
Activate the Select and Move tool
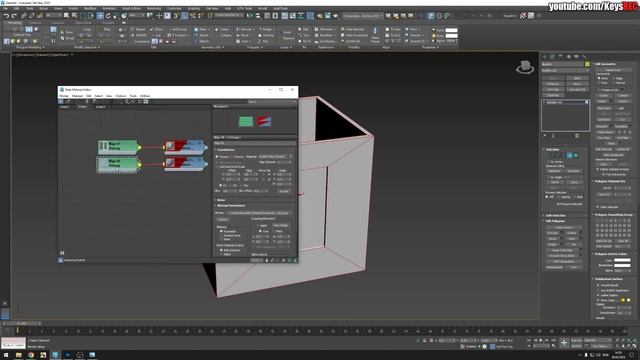pyautogui.click(x=100, y=16)
